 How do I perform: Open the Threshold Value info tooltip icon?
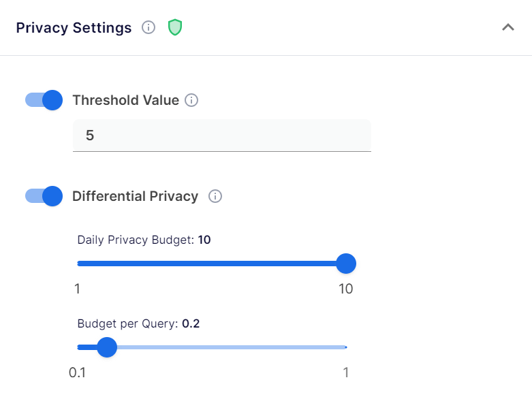coord(191,100)
